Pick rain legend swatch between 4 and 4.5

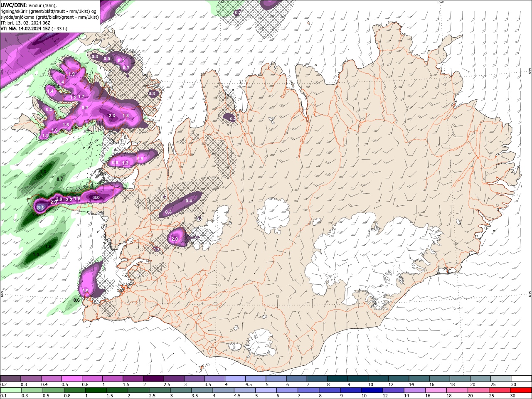pos(223,390)
